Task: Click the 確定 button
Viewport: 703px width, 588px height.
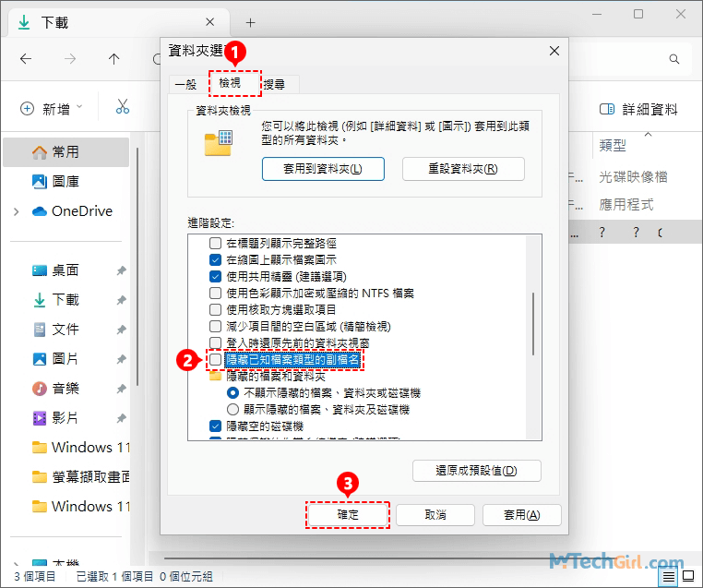Action: pos(348,515)
